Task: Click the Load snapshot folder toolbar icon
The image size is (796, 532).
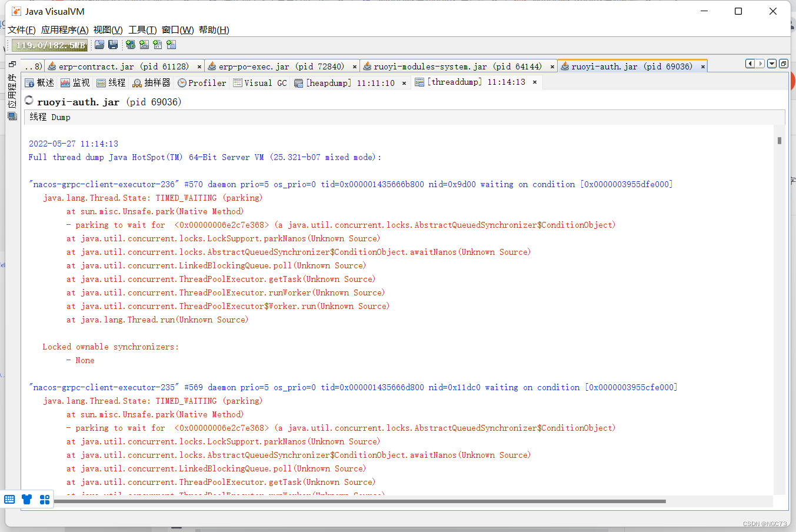Action: coord(99,45)
